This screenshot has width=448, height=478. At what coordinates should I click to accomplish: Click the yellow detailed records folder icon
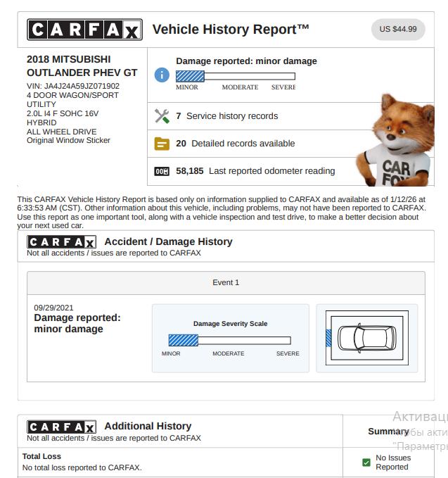click(162, 144)
